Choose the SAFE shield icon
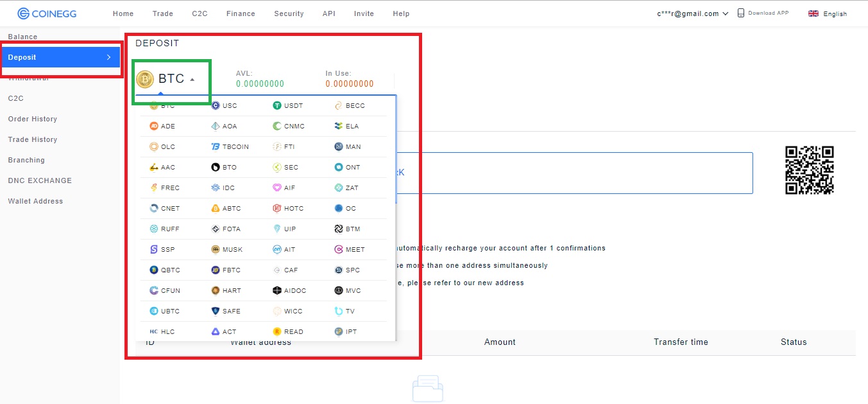868x404 pixels. pos(216,311)
